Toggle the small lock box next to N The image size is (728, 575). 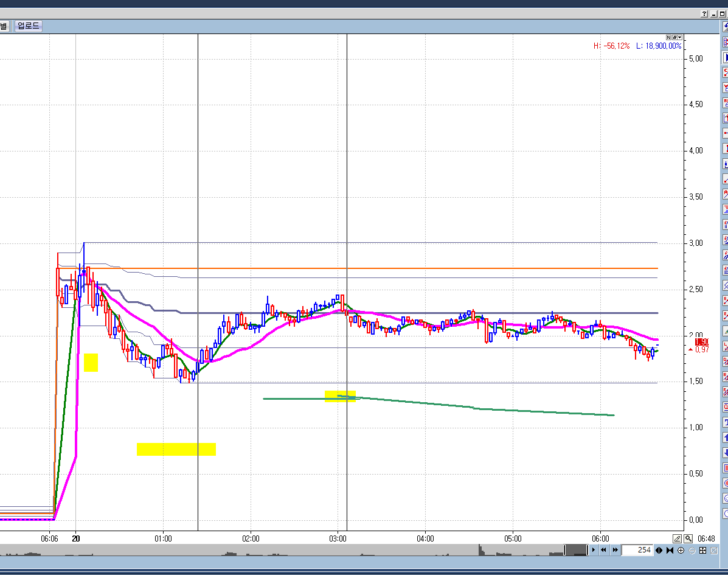pyautogui.click(x=674, y=37)
